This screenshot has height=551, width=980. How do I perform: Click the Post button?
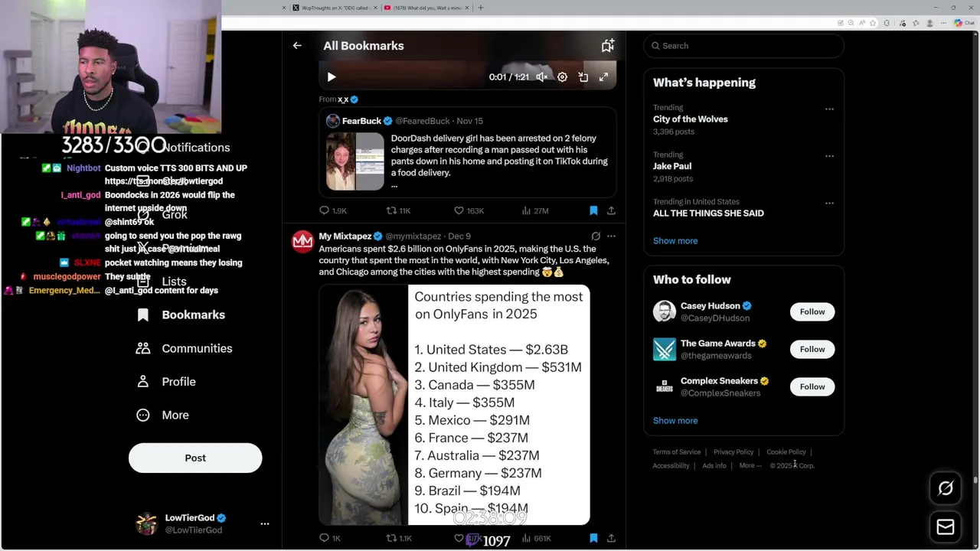195,458
